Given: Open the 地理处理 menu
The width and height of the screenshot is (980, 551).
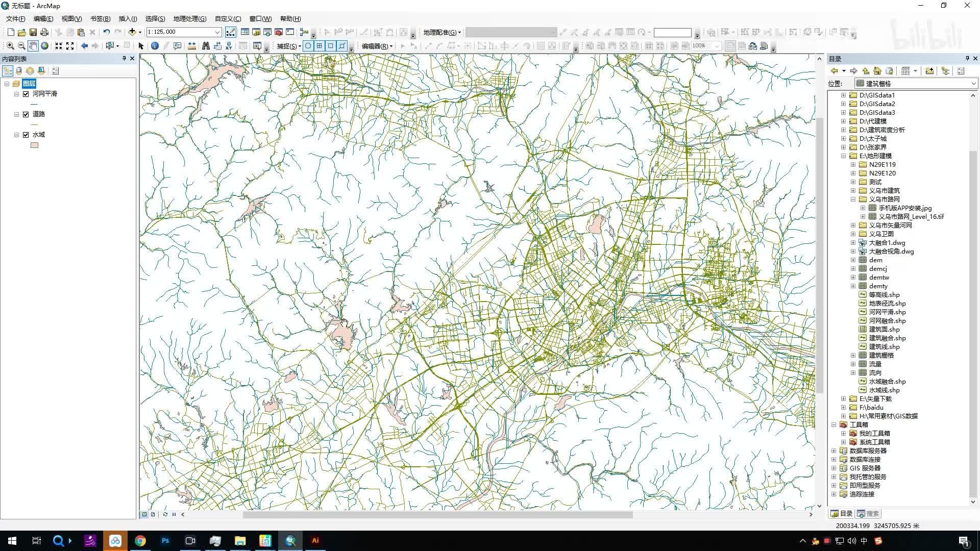Looking at the screenshot, I should coord(190,19).
